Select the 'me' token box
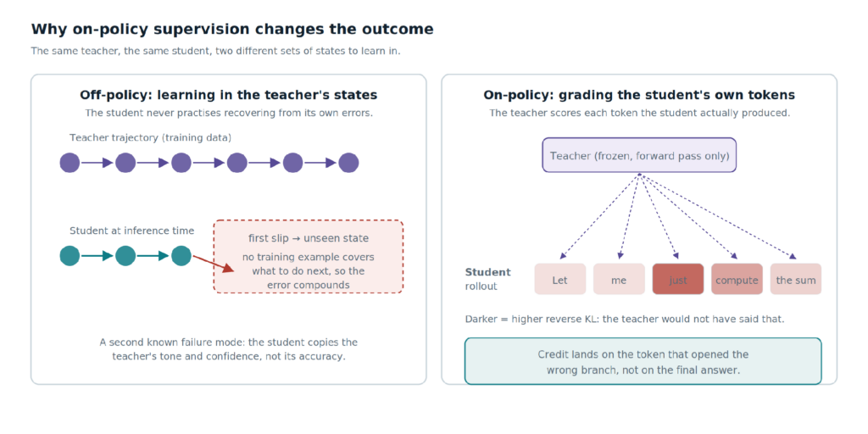This screenshot has width=868, height=434. [619, 279]
